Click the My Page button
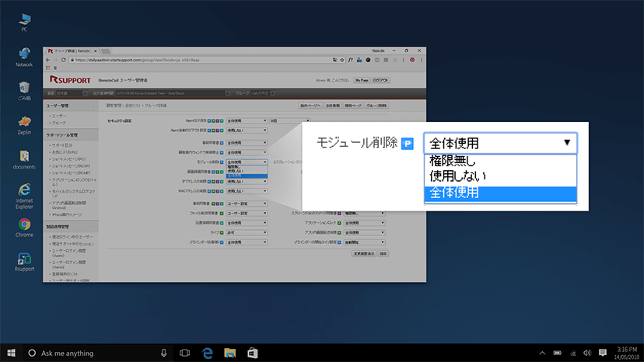This screenshot has width=644, height=362. [x=362, y=81]
